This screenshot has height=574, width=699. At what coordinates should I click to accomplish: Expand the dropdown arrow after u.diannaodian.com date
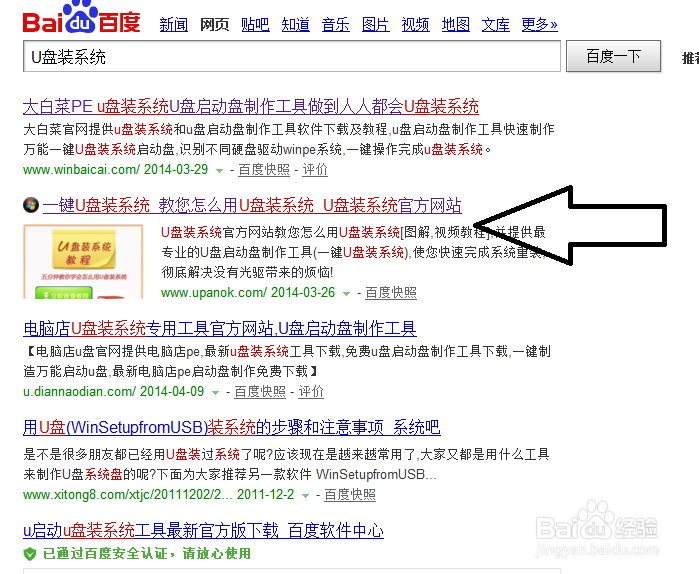point(215,392)
